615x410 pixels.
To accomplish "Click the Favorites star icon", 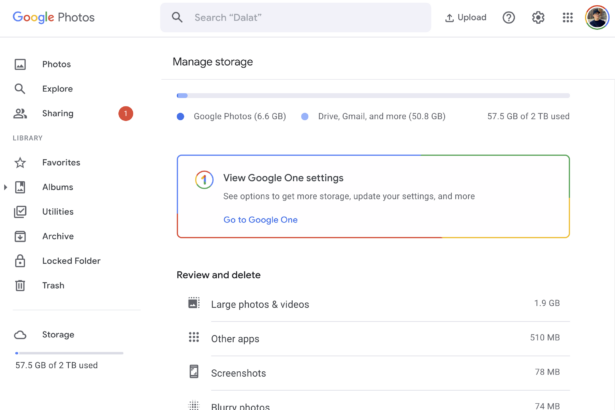I will coord(20,162).
